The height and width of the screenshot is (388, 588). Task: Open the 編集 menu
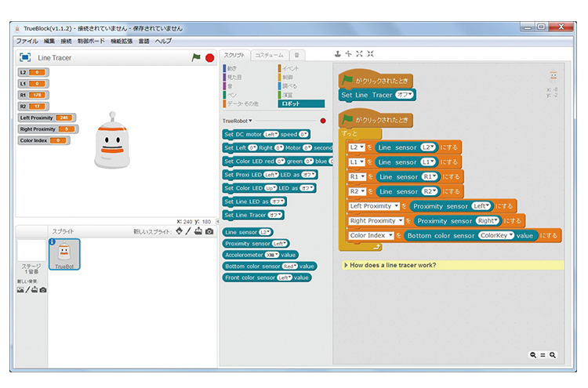point(49,41)
